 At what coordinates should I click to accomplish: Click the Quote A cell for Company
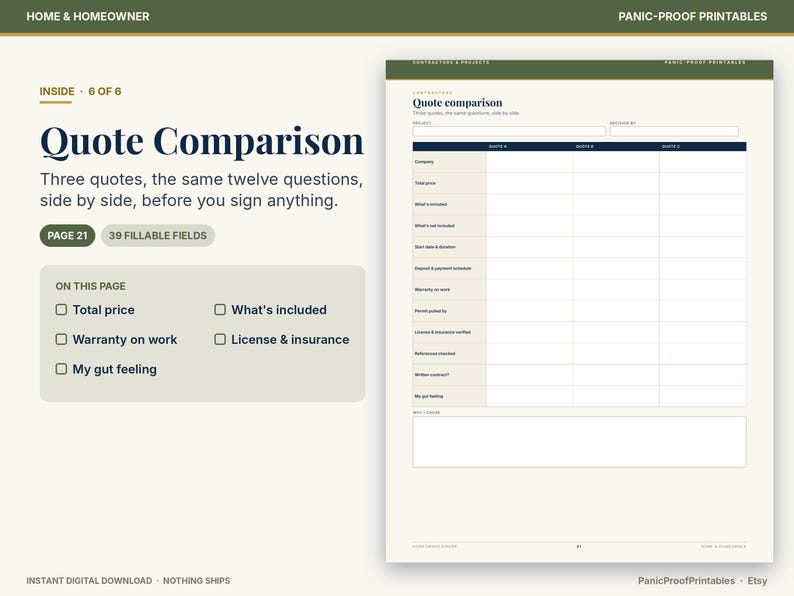(x=530, y=162)
